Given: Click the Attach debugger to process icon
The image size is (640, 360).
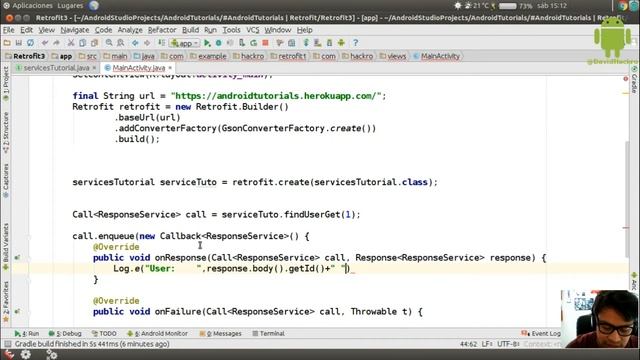Looking at the screenshot, I should click(242, 43).
